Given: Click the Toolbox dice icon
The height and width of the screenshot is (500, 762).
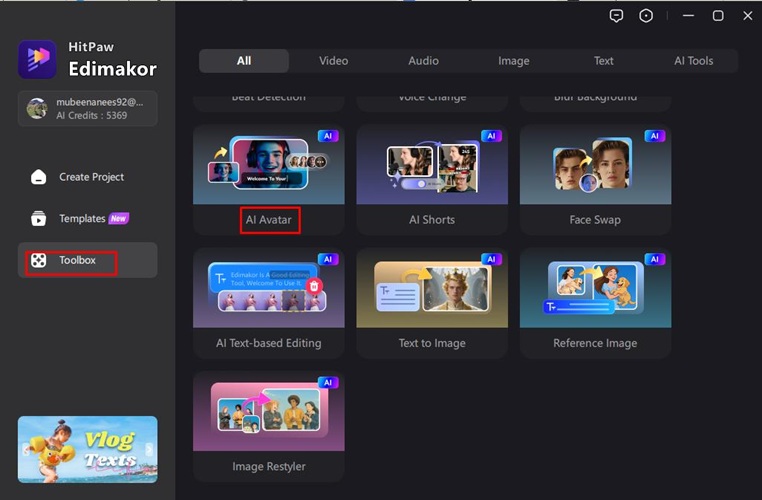Looking at the screenshot, I should point(39,260).
